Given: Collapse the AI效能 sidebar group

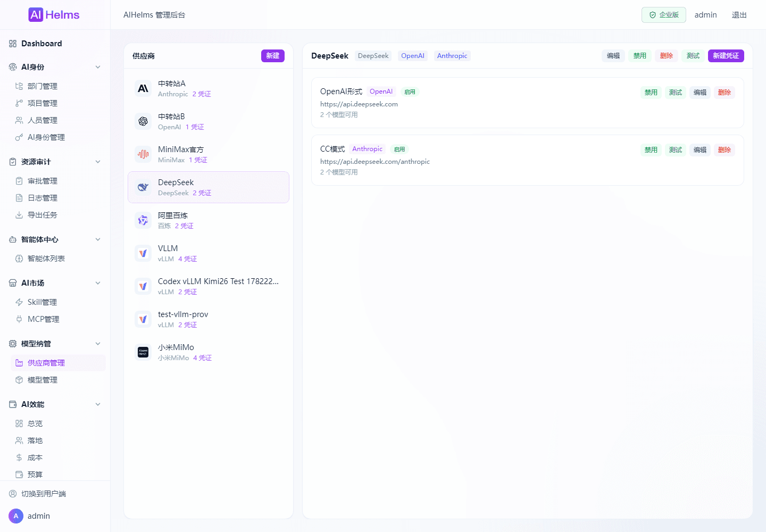Looking at the screenshot, I should click(98, 404).
